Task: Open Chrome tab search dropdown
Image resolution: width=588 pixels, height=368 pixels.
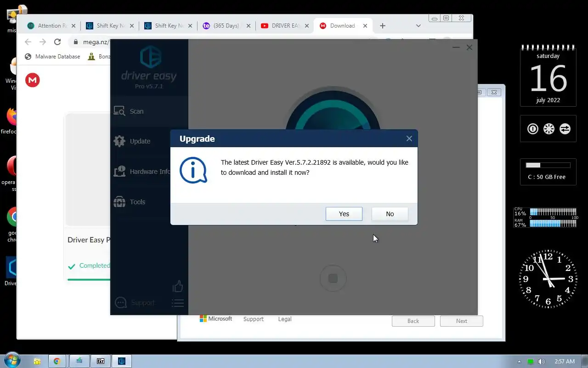Action: 418,26
